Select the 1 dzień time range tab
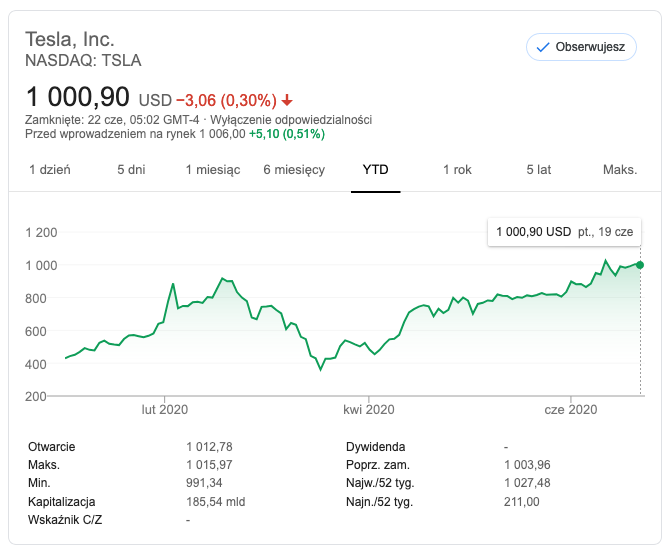The width and height of the screenshot is (670, 552). click(x=50, y=170)
